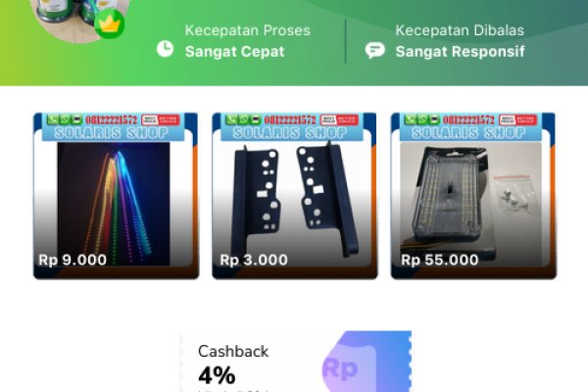The height and width of the screenshot is (392, 588).
Task: Click the clock icon beside Kecepatan Proses
Action: 165,49
